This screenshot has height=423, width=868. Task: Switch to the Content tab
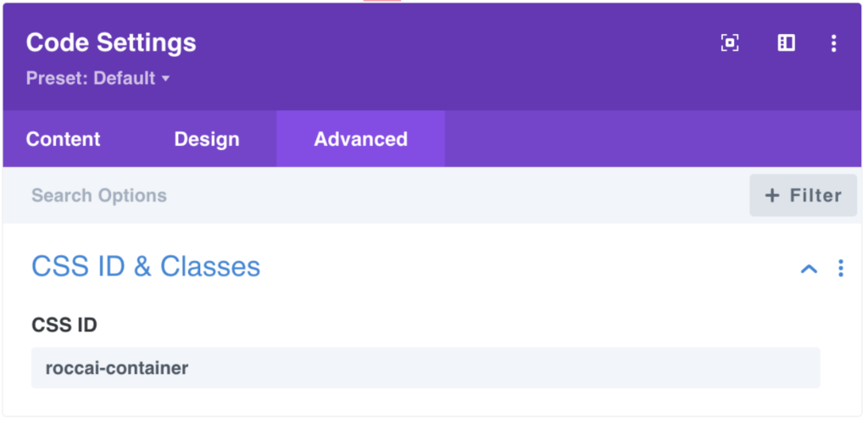pyautogui.click(x=63, y=139)
